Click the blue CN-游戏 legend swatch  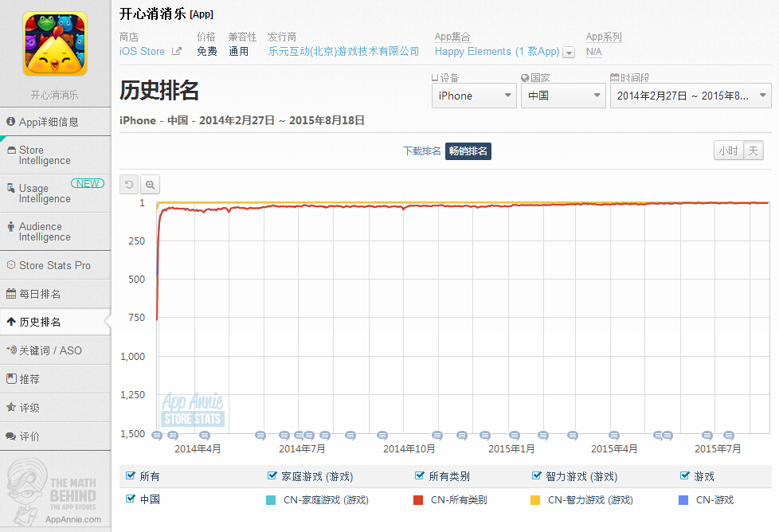[x=683, y=499]
